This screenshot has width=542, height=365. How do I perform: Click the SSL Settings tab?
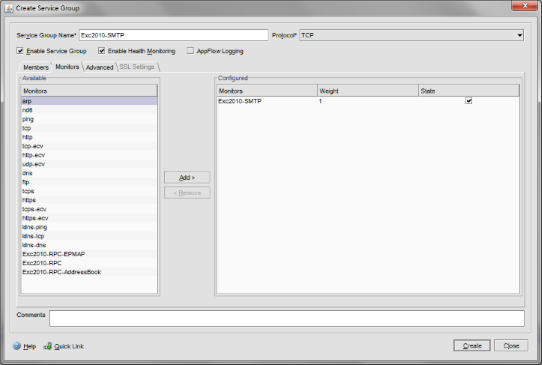[x=137, y=67]
